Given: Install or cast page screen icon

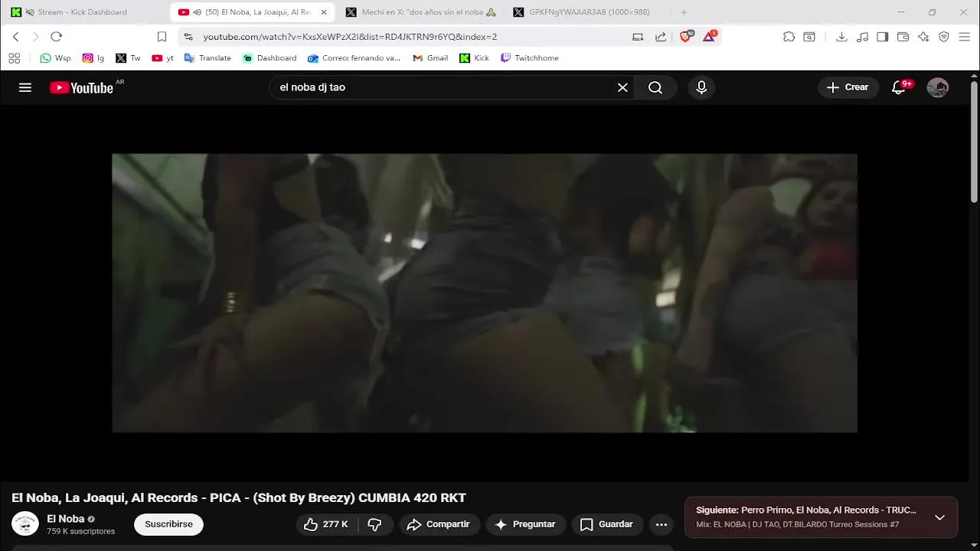Looking at the screenshot, I should (638, 37).
